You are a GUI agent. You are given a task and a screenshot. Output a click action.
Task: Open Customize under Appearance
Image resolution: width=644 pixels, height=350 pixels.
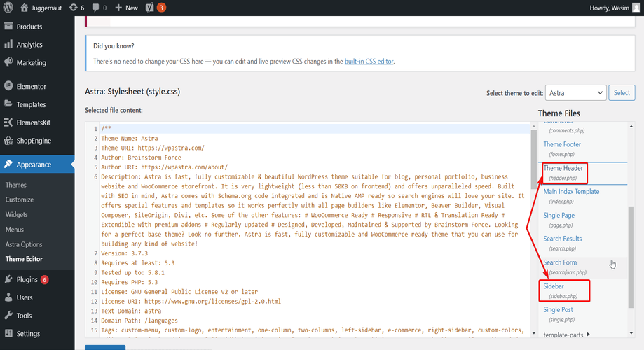(20, 199)
